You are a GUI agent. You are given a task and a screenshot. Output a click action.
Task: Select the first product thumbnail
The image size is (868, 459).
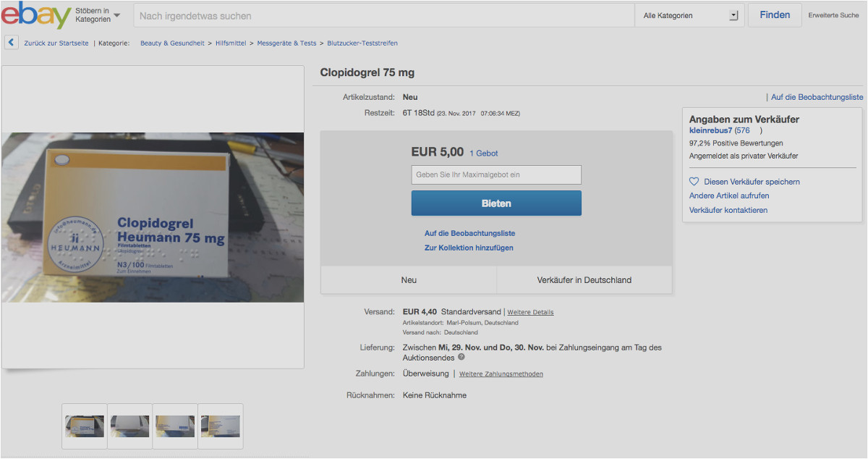pyautogui.click(x=85, y=426)
